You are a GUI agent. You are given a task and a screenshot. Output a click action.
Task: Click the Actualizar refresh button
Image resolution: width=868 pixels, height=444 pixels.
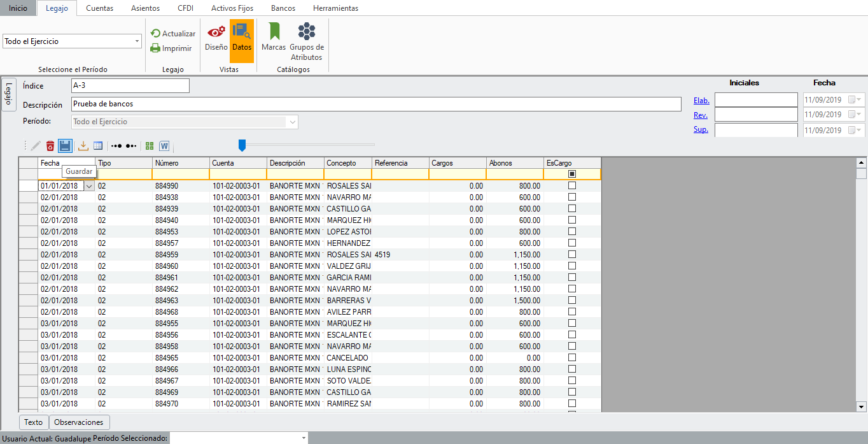pos(173,34)
